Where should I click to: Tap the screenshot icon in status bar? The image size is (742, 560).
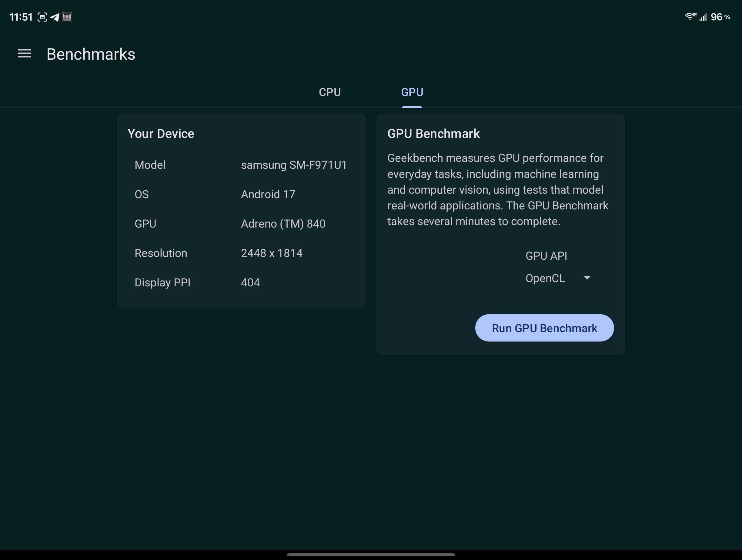(x=42, y=17)
